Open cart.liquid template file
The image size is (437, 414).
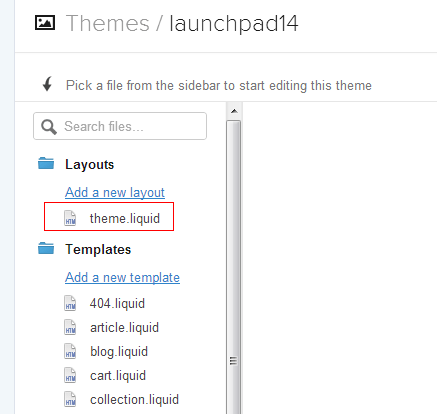point(118,376)
